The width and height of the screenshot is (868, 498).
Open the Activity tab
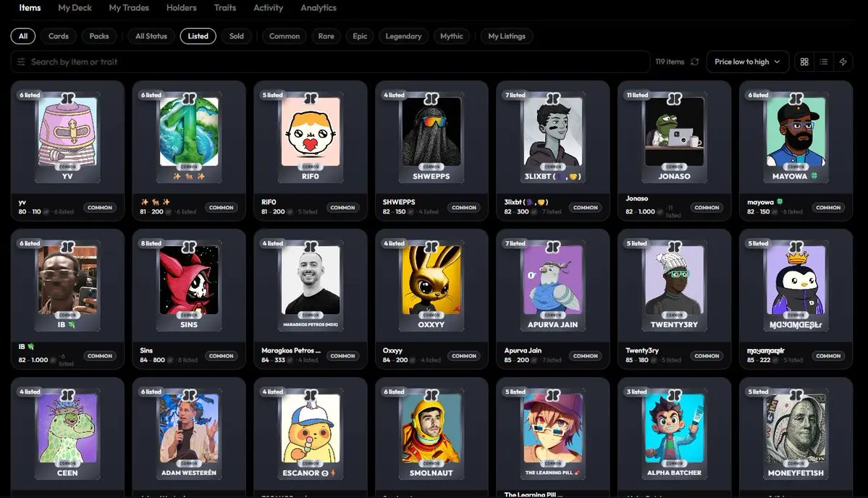pyautogui.click(x=268, y=8)
